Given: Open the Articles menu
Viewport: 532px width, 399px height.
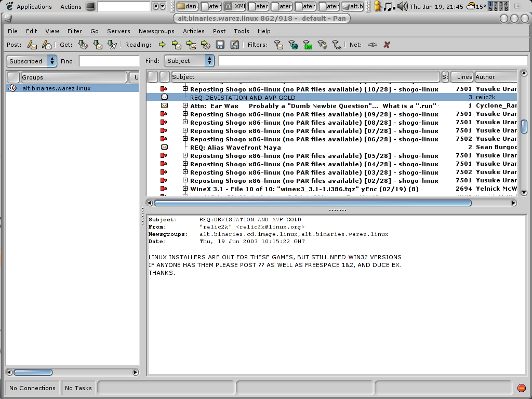Looking at the screenshot, I should (x=193, y=31).
